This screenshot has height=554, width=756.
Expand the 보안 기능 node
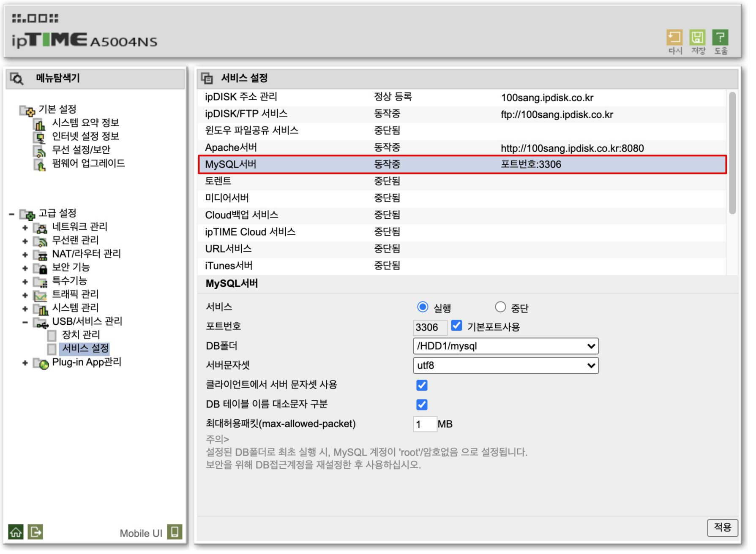pos(25,269)
